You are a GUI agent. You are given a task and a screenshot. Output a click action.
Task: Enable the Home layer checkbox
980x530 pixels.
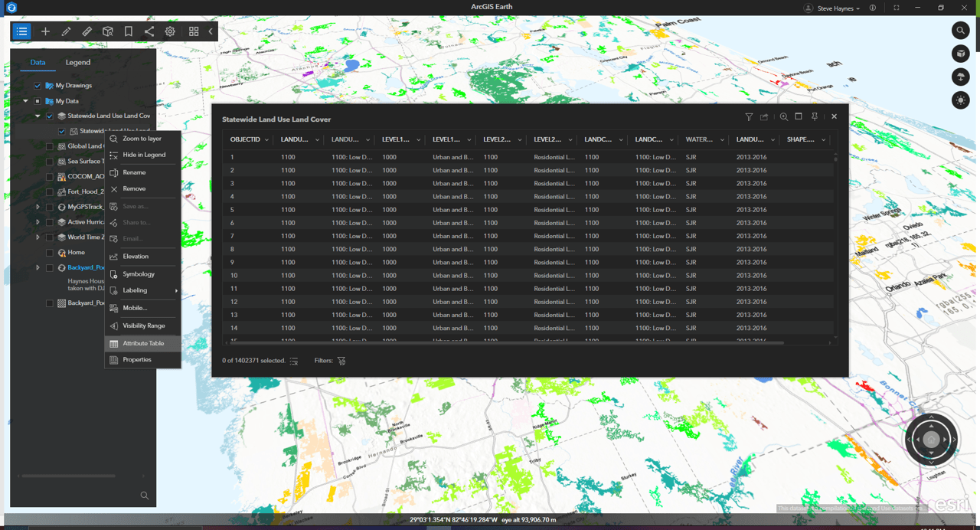coord(50,253)
